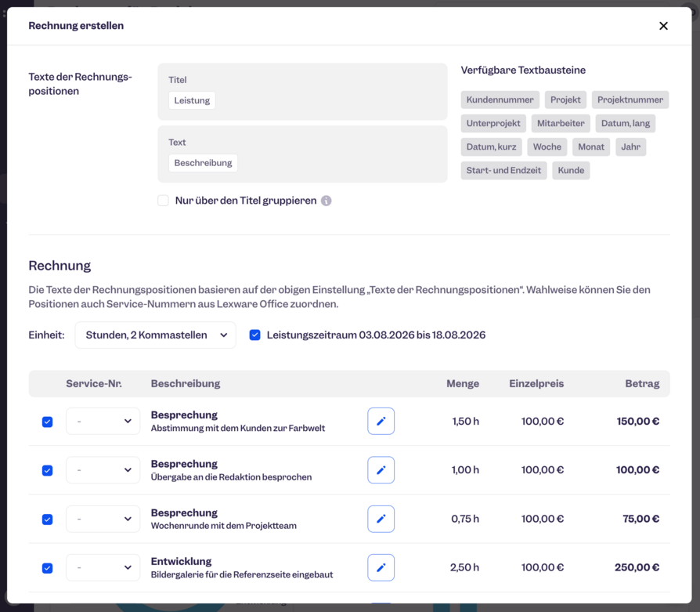Click the Betrag column header
Screen dimensions: 700x612
point(642,384)
